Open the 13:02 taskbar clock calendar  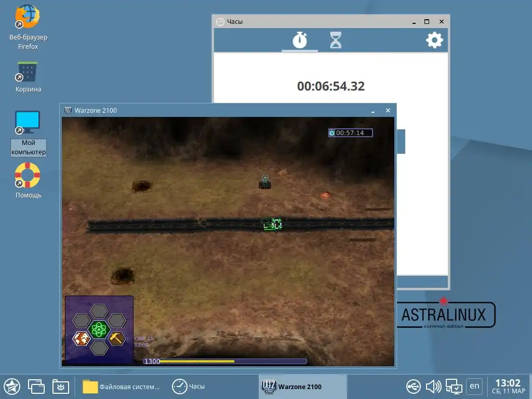click(508, 387)
